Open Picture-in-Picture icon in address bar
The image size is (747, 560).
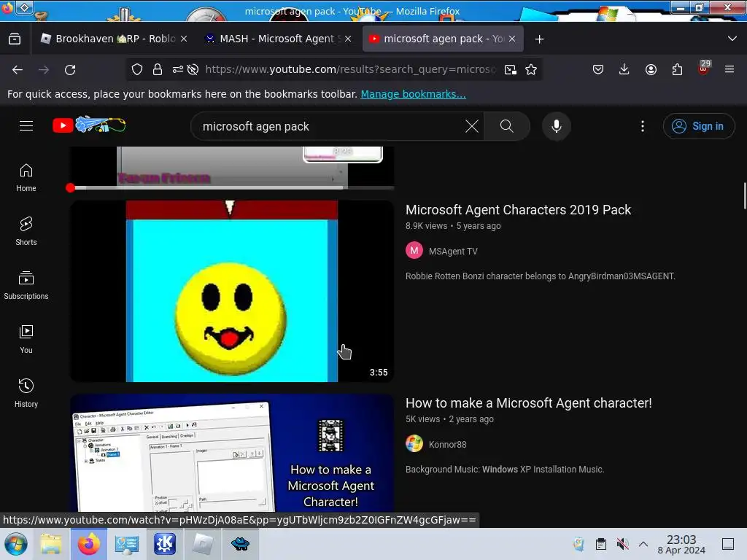point(511,69)
